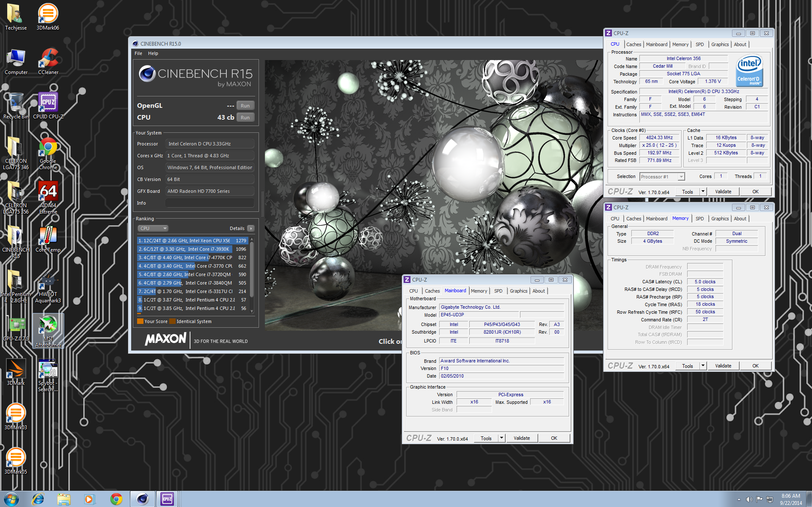
Task: Open the Intel Pentium 4 2.8GHz folder
Action: click(x=16, y=286)
